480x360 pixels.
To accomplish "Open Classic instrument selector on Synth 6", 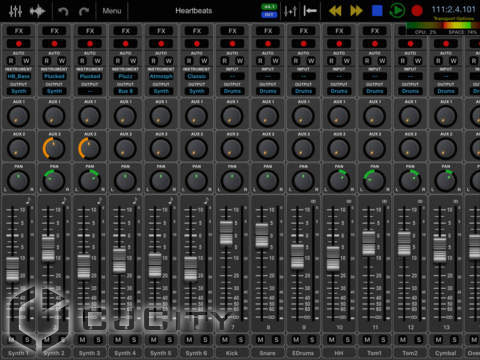I will pos(197,76).
